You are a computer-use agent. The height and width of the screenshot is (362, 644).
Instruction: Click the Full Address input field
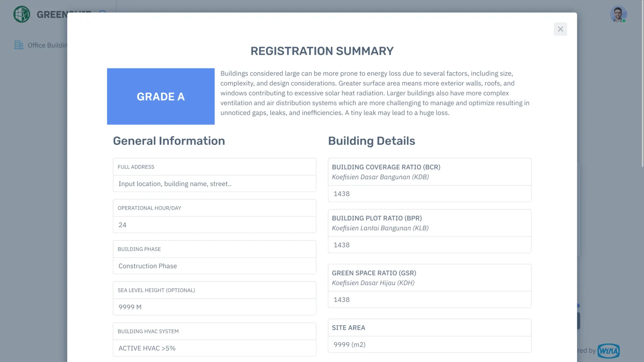215,184
